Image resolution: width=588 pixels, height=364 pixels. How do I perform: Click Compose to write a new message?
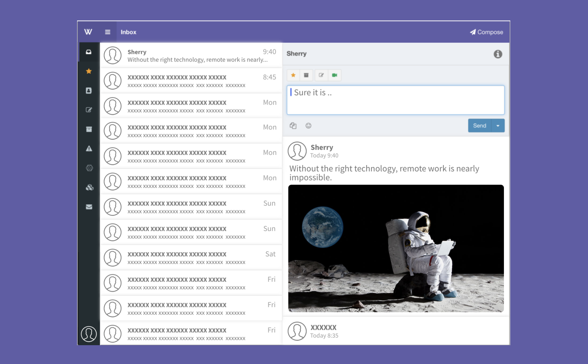click(x=486, y=32)
